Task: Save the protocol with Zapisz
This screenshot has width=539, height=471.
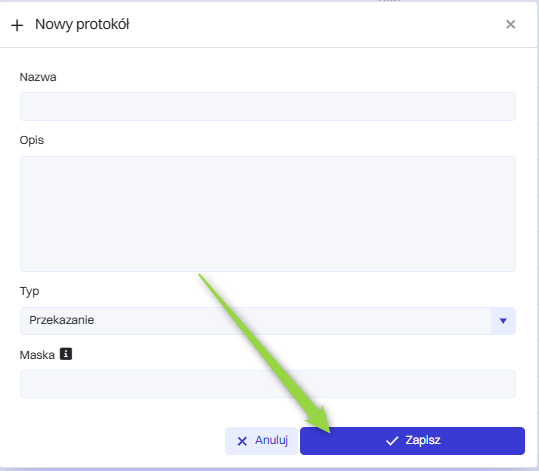Action: point(412,441)
